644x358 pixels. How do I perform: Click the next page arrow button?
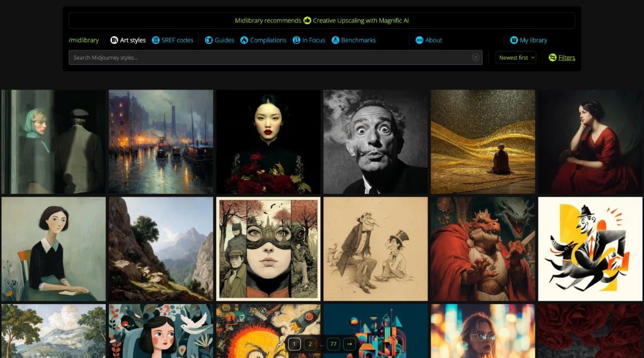[x=349, y=344]
